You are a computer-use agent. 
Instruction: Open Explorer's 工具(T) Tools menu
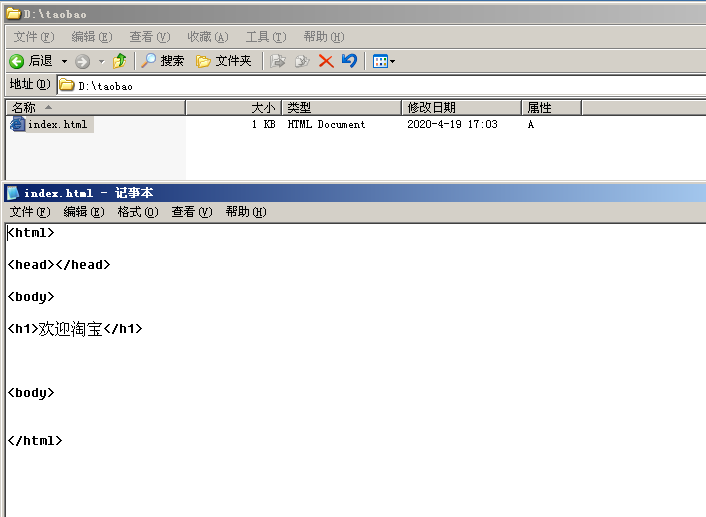266,36
